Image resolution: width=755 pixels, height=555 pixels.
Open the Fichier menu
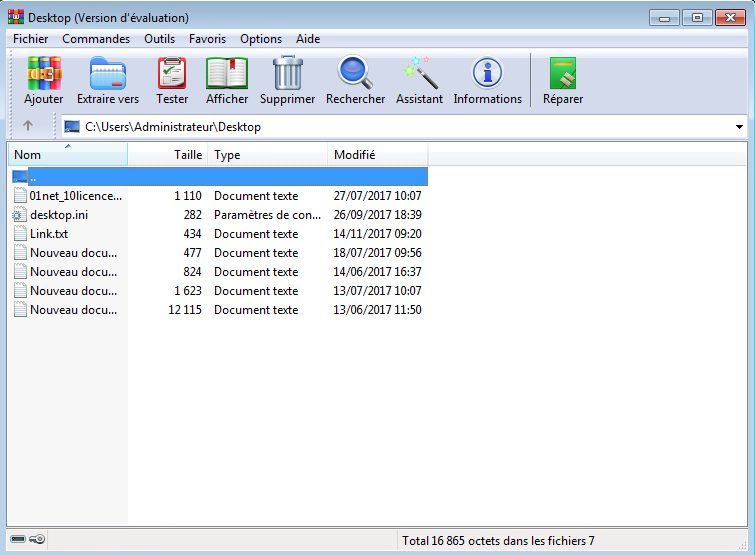click(30, 39)
